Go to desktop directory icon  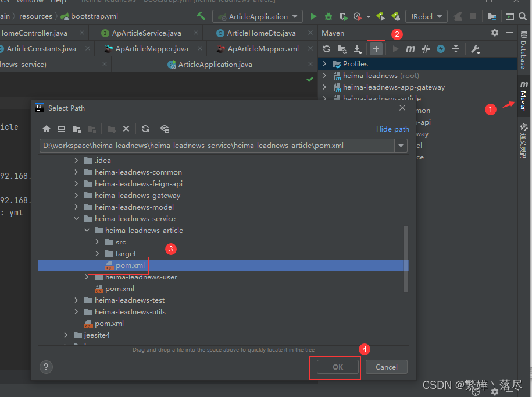pyautogui.click(x=62, y=129)
